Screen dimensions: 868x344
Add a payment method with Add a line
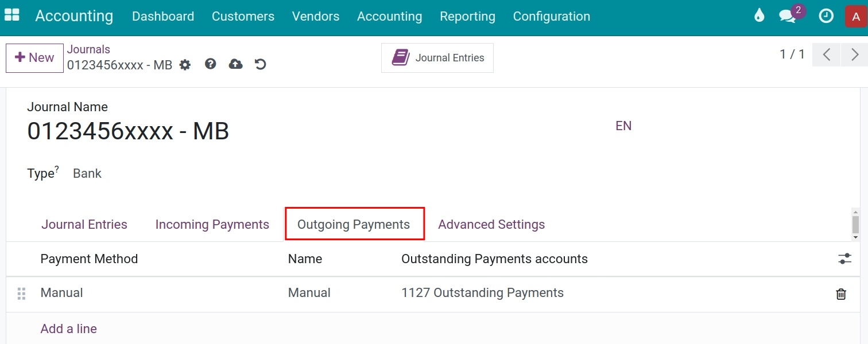[x=68, y=328]
